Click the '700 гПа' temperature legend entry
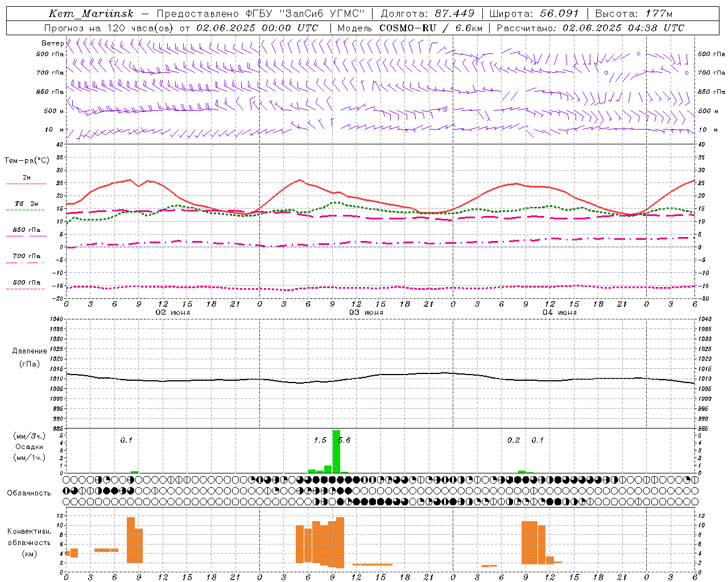Viewport: 728px width, 582px height. point(26,256)
